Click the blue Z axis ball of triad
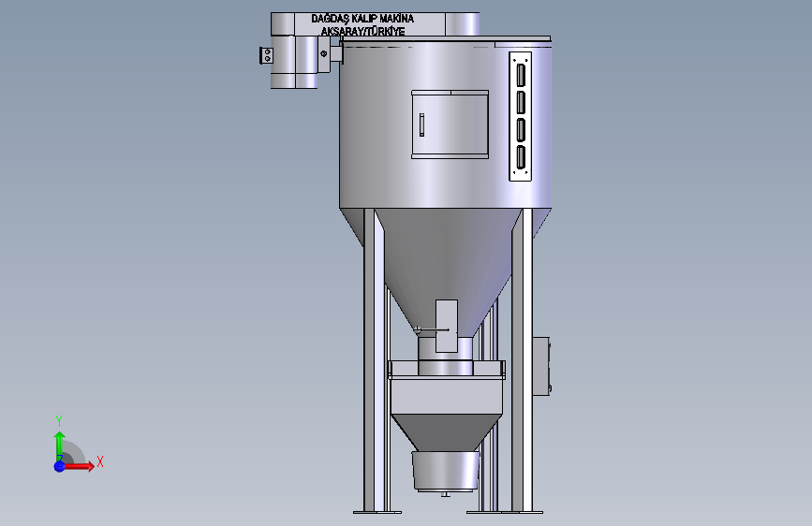 [60, 466]
